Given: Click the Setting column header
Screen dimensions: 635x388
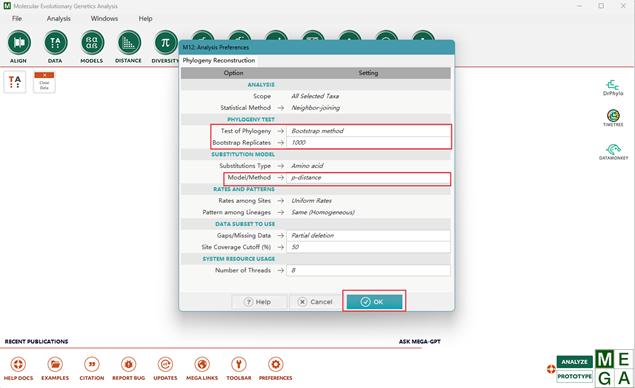Looking at the screenshot, I should click(x=368, y=73).
